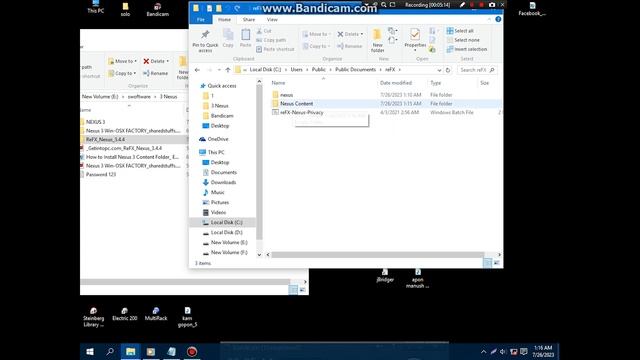Sort by the Type column header
Viewport: 640px width, 360px height.
[x=436, y=83]
